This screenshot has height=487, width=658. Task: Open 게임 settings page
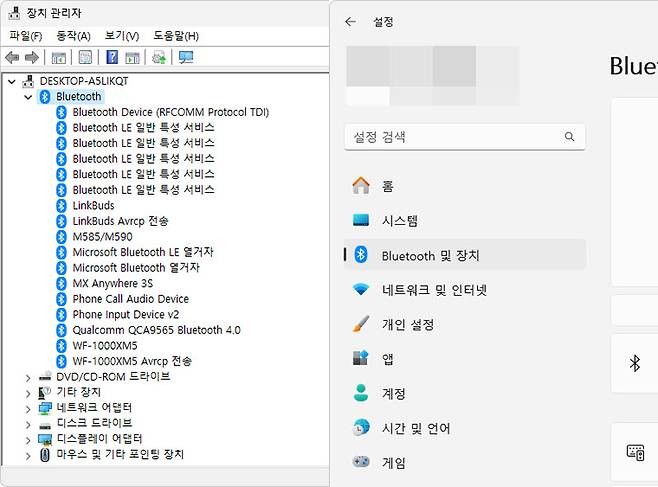click(465, 462)
